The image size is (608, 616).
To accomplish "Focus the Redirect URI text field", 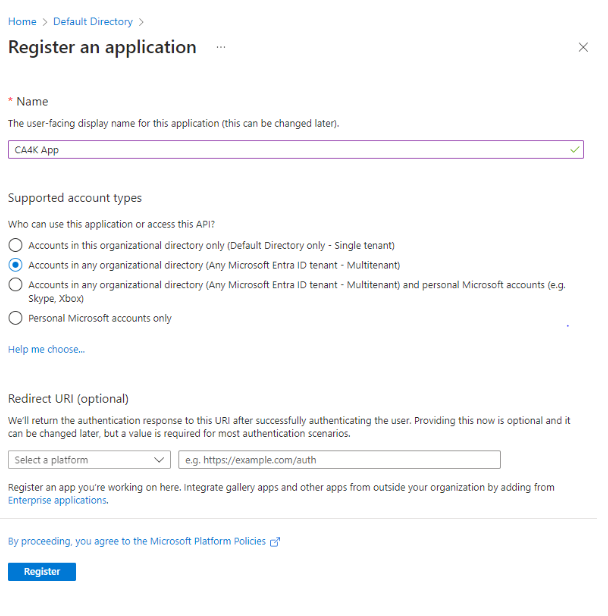I will click(339, 460).
